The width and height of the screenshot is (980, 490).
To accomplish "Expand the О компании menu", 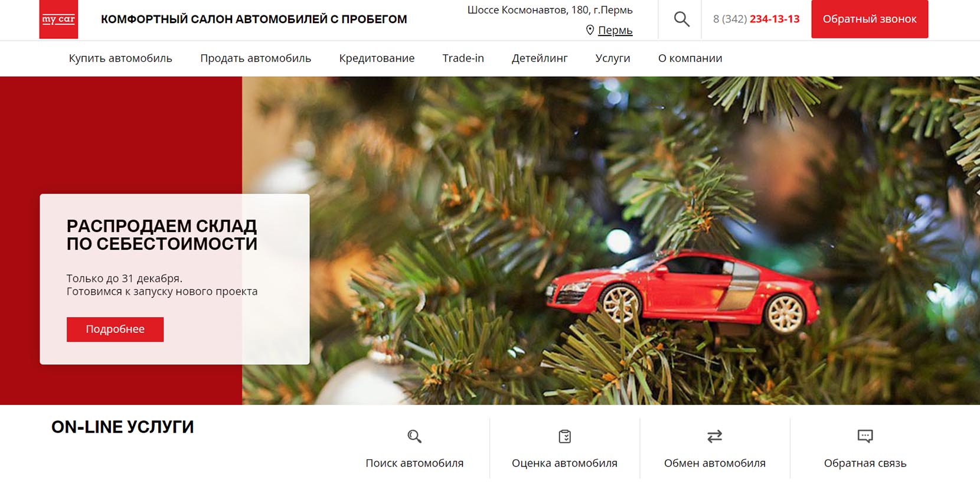I will (x=690, y=58).
